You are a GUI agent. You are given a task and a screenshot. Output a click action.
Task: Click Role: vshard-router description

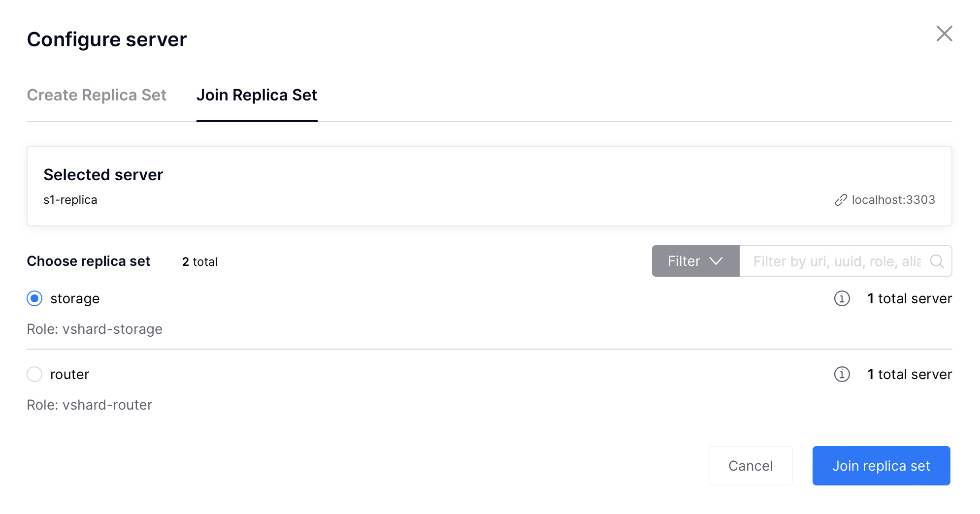pos(89,405)
